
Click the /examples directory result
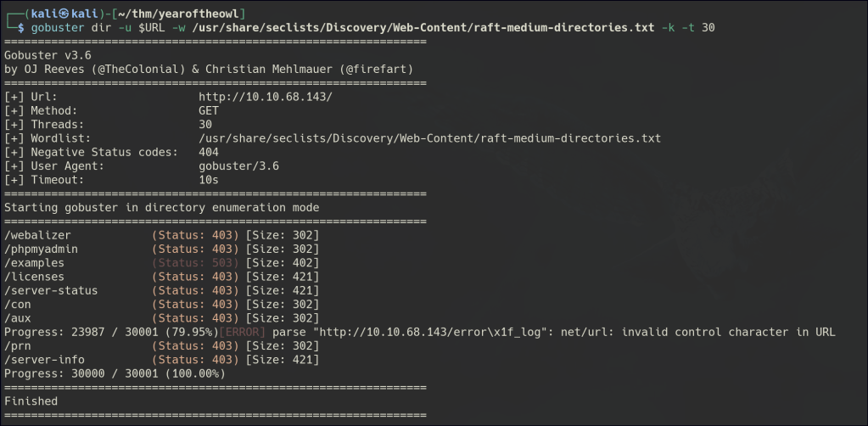pyautogui.click(x=34, y=263)
